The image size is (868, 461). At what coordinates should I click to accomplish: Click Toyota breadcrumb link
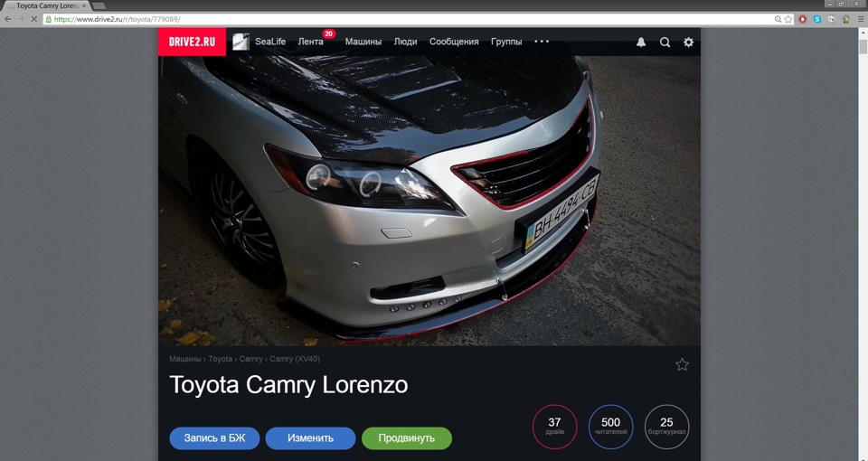click(221, 359)
